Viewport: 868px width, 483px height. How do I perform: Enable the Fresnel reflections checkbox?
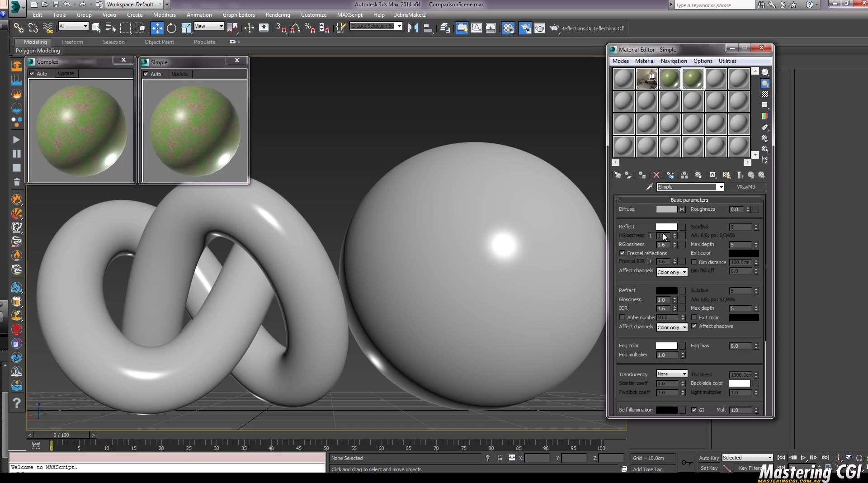[623, 253]
